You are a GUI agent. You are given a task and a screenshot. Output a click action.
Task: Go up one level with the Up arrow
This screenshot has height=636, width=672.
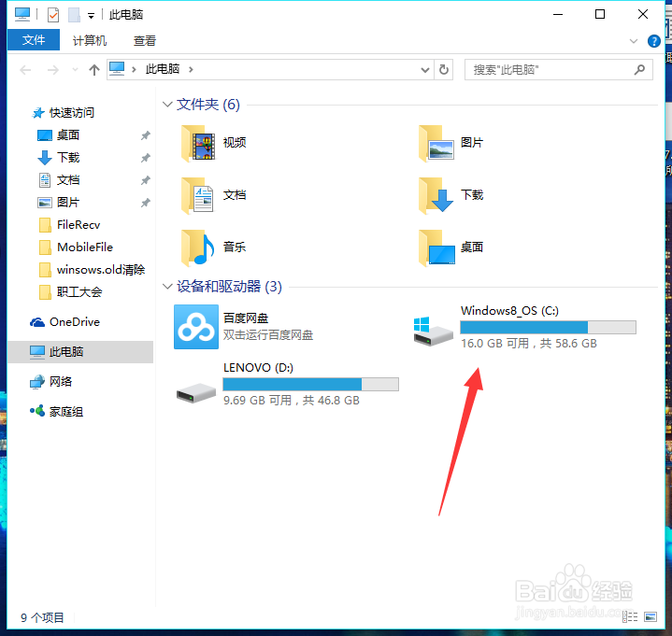94,69
